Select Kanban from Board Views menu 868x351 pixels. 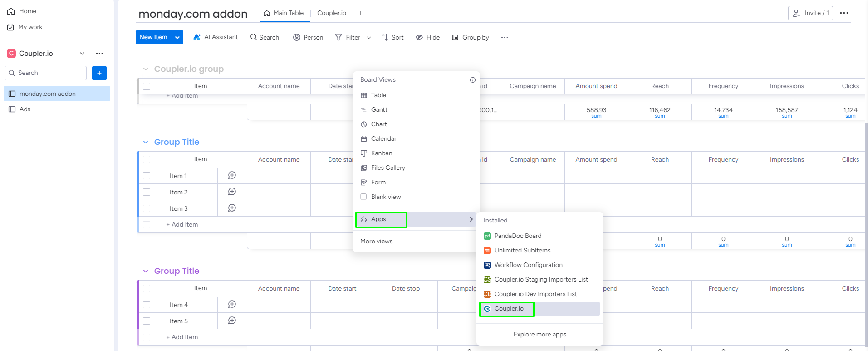click(381, 153)
